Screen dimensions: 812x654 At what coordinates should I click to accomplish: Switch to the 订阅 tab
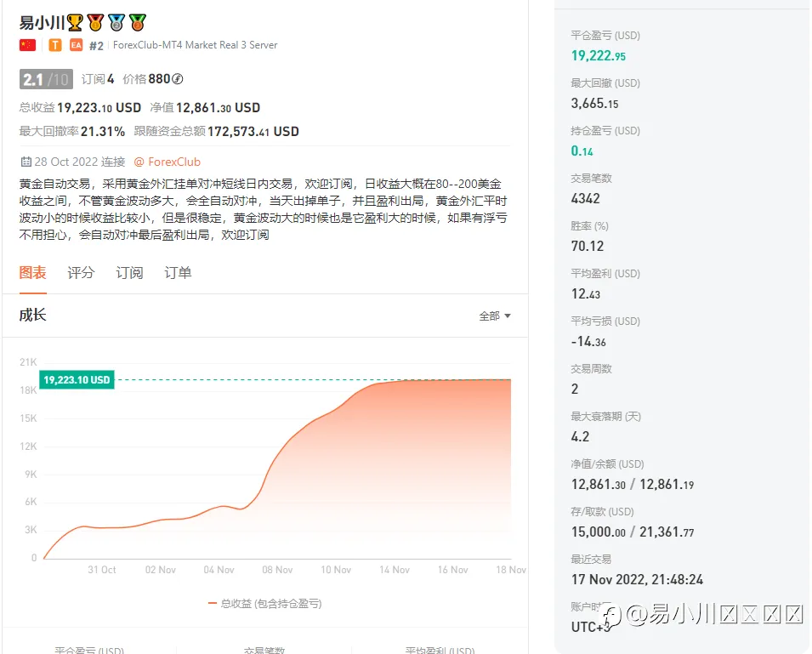click(x=129, y=272)
